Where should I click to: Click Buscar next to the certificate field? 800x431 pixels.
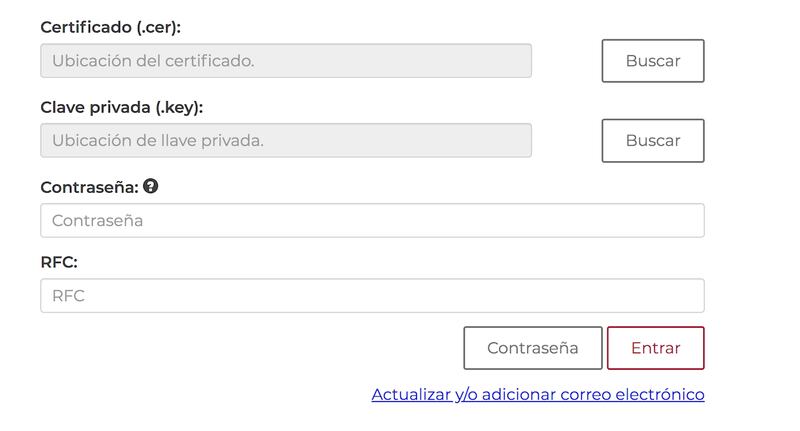coord(653,61)
